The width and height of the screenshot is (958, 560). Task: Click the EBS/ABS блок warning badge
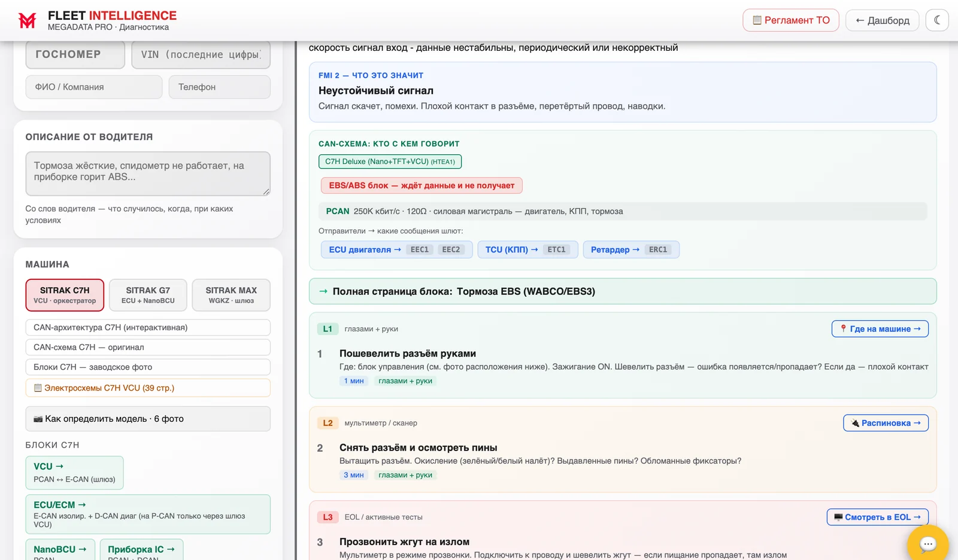[x=422, y=185]
